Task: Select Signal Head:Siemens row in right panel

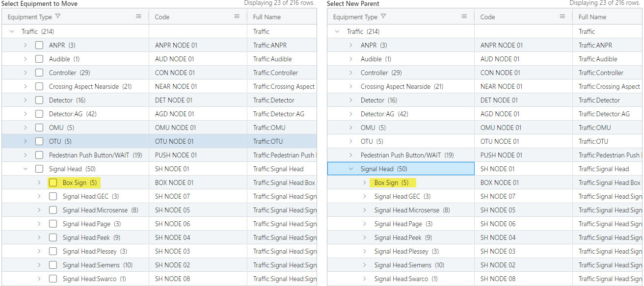Action: pyautogui.click(x=402, y=265)
